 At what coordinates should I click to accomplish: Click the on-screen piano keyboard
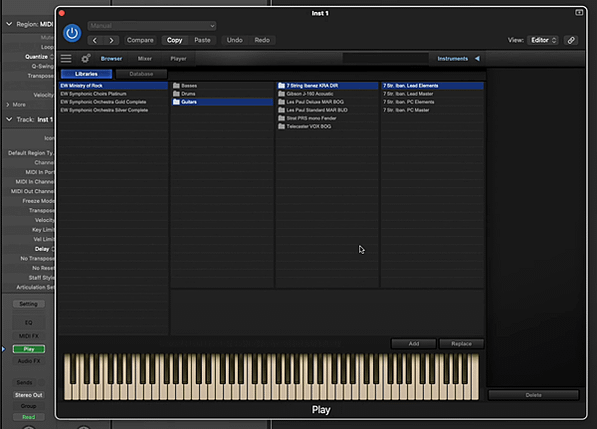pyautogui.click(x=271, y=377)
